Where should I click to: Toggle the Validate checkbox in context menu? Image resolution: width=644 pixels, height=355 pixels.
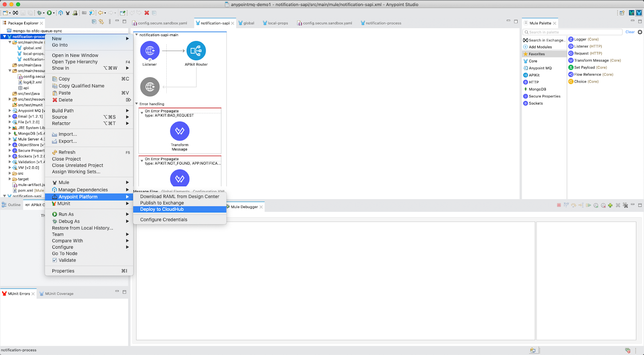tap(55, 260)
